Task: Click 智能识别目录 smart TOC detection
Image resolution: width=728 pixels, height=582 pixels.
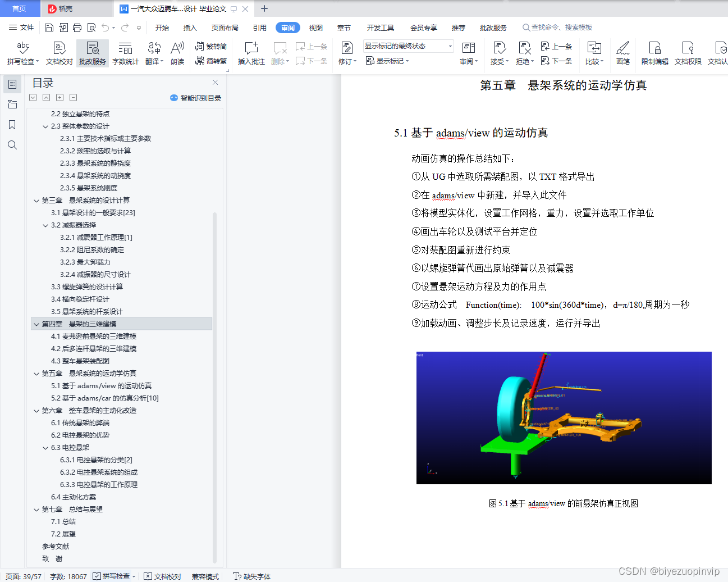Action: (195, 98)
